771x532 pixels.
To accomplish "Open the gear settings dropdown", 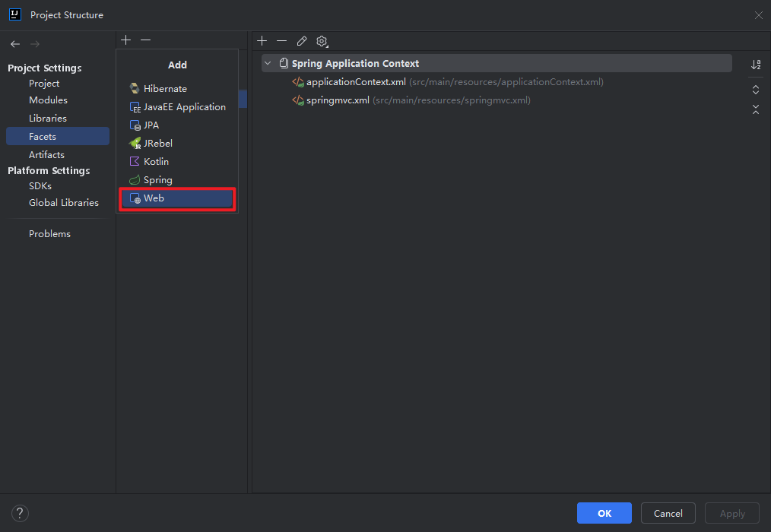I will pos(322,41).
